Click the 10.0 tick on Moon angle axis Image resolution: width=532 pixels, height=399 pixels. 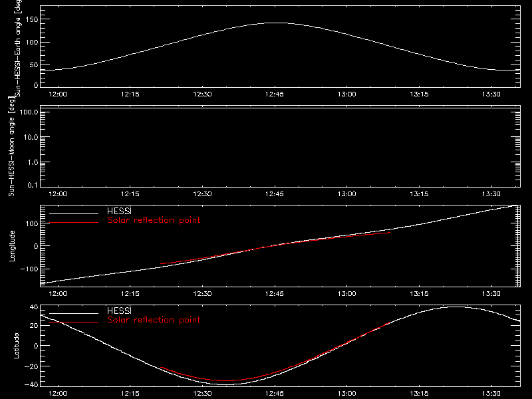(31, 137)
